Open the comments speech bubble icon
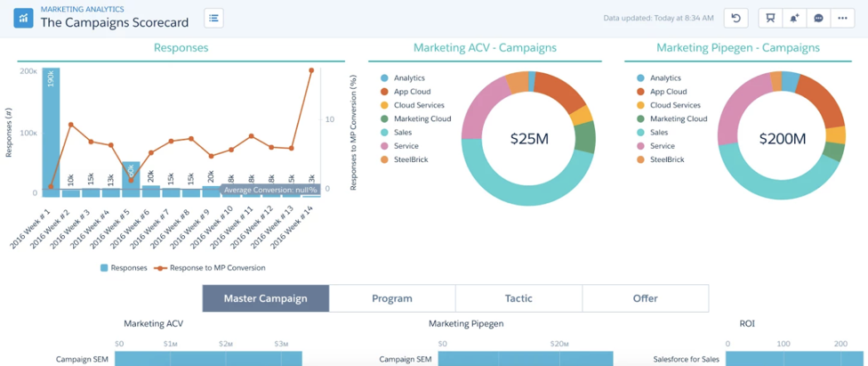 click(x=818, y=18)
